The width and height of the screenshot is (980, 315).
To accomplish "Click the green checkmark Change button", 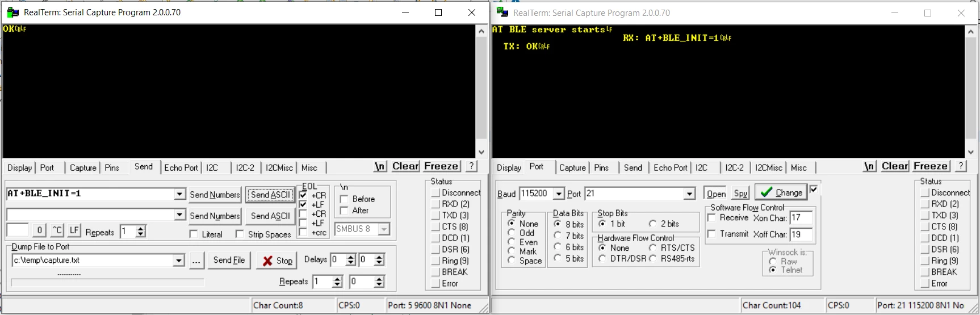I will point(781,192).
